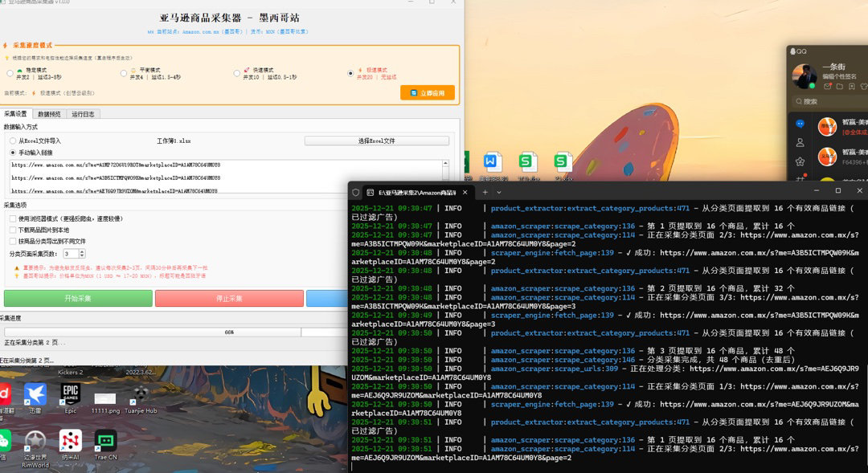This screenshot has height=473, width=868.
Task: Open right green WPS spreadsheet desktop file
Action: click(562, 162)
